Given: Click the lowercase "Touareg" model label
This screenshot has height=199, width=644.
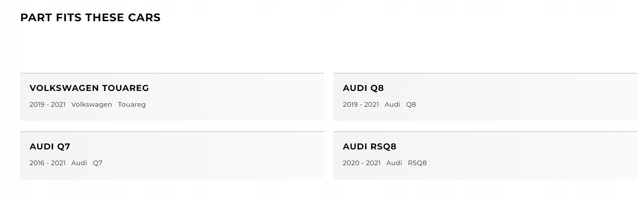Looking at the screenshot, I should pos(132,105).
